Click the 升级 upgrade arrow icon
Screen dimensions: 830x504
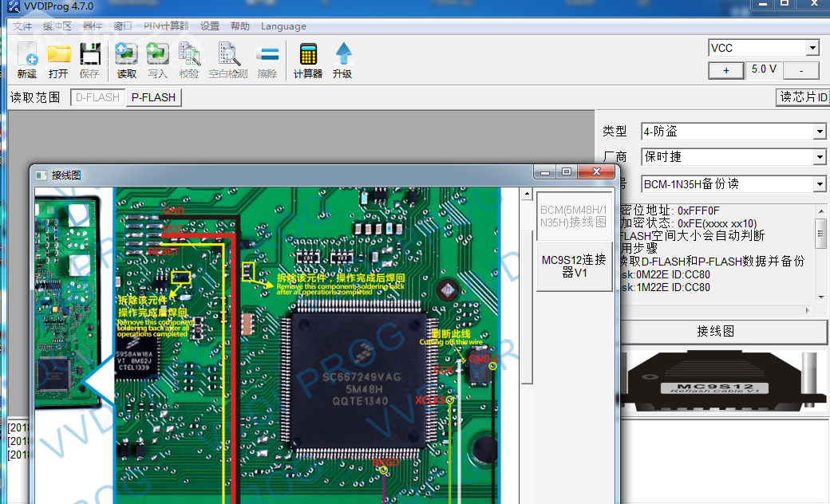tap(342, 61)
